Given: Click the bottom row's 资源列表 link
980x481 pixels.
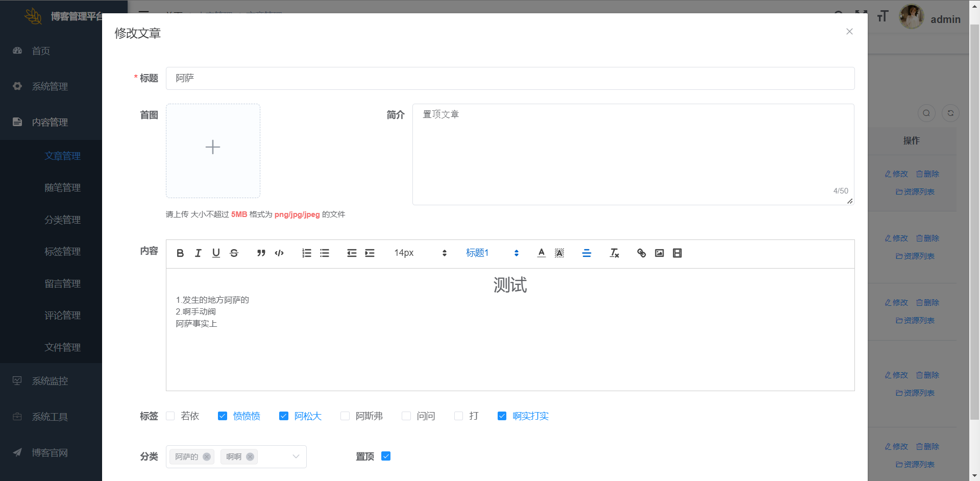Looking at the screenshot, I should pyautogui.click(x=915, y=465).
